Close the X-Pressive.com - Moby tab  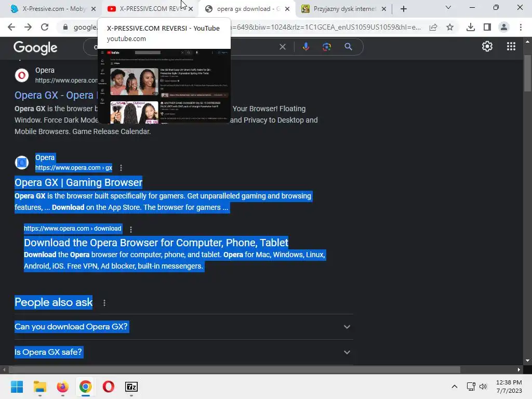(94, 9)
